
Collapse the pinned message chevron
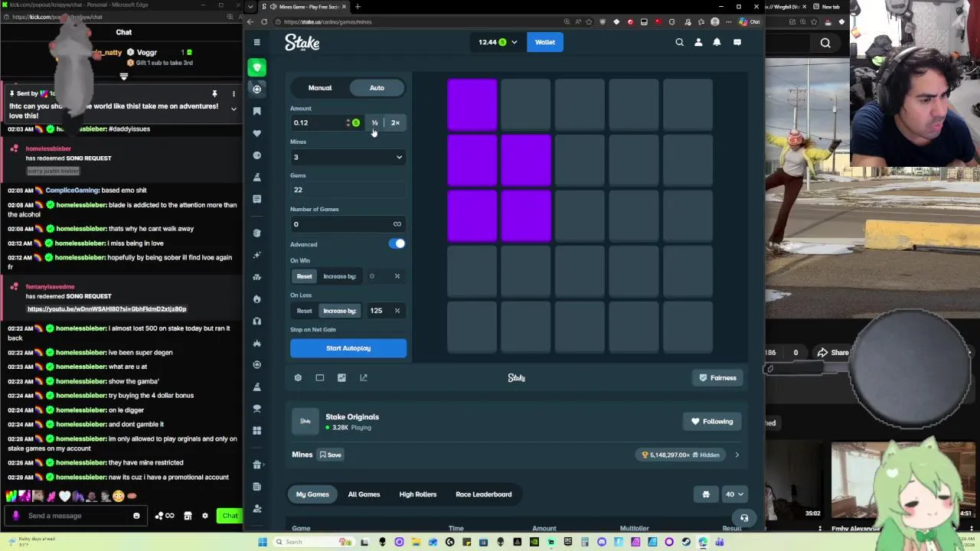coord(234,109)
